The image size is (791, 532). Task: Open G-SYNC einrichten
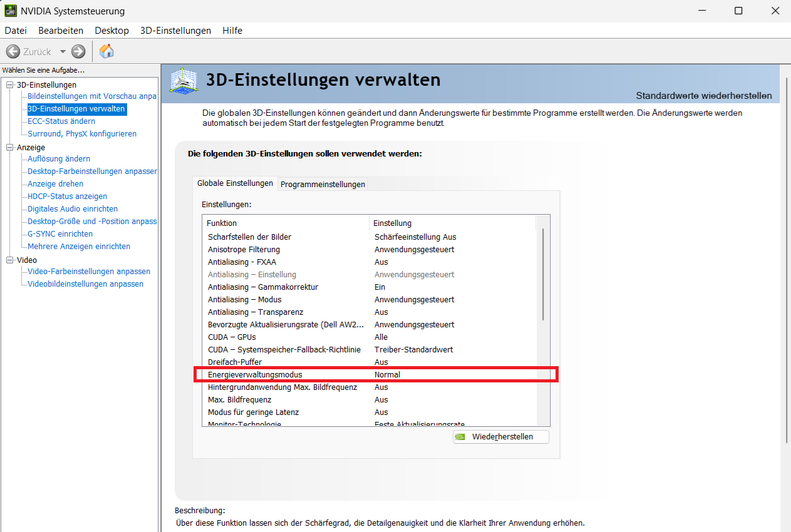click(x=60, y=234)
